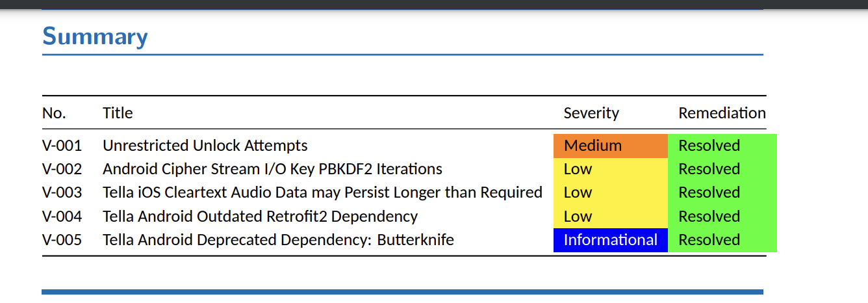The width and height of the screenshot is (868, 303).
Task: Click the Low severity cell for V-004
Action: click(x=611, y=217)
